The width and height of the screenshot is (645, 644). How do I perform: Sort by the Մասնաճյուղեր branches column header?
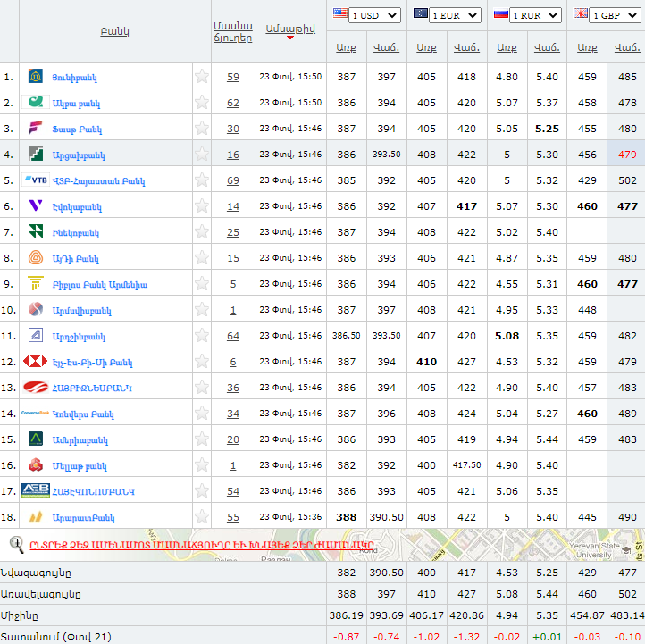point(233,31)
